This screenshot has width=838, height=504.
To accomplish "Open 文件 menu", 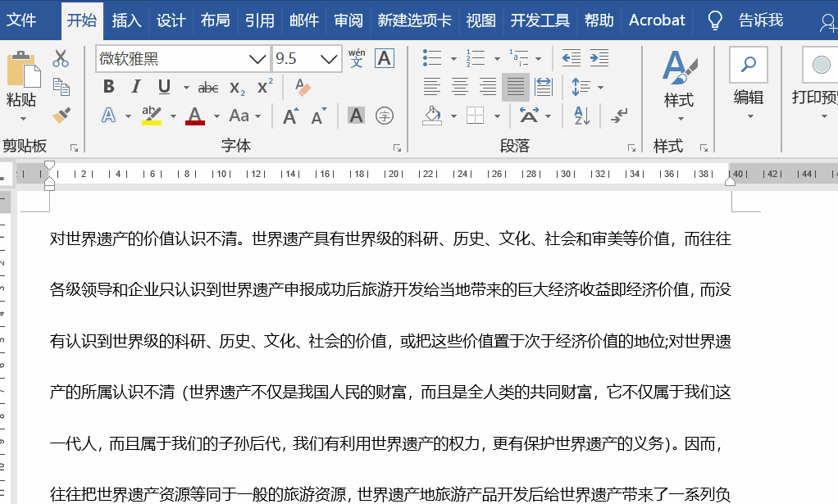I will [21, 20].
